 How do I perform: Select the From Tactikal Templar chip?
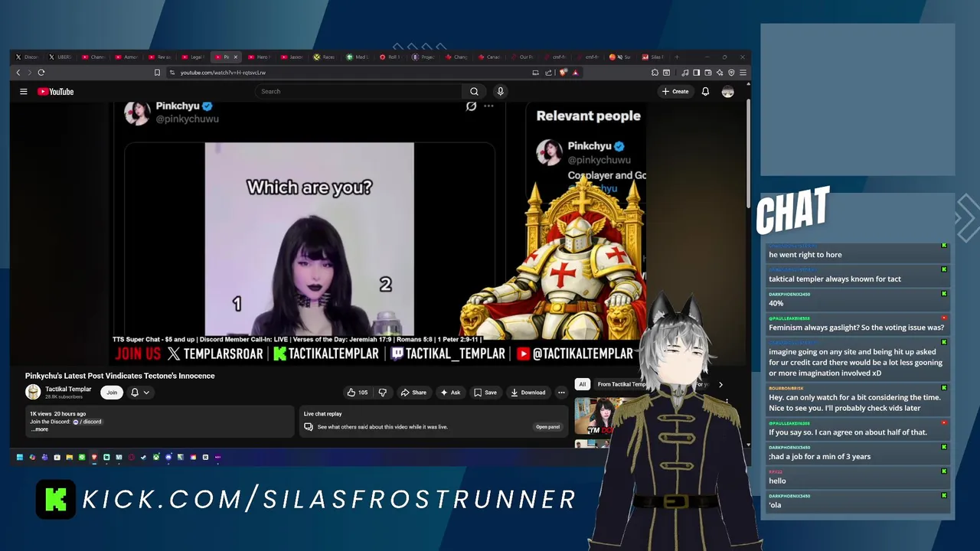(x=621, y=384)
